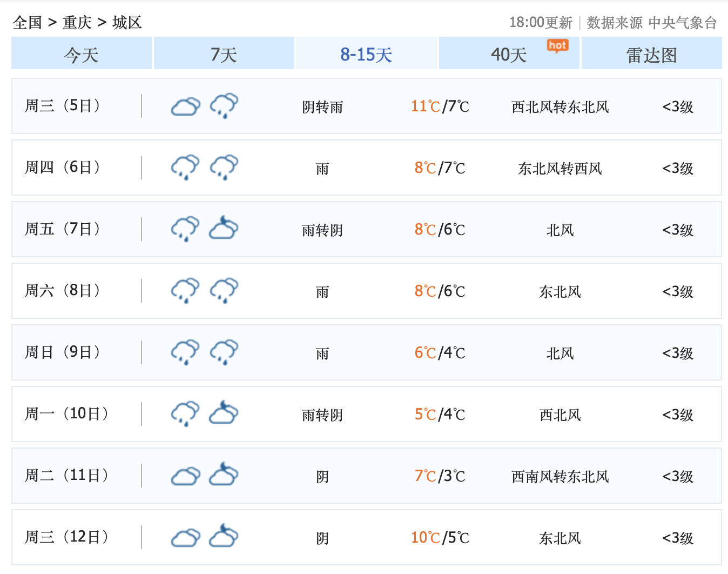Click the rain icon for 周六（8日）
728x574 pixels.
point(185,290)
